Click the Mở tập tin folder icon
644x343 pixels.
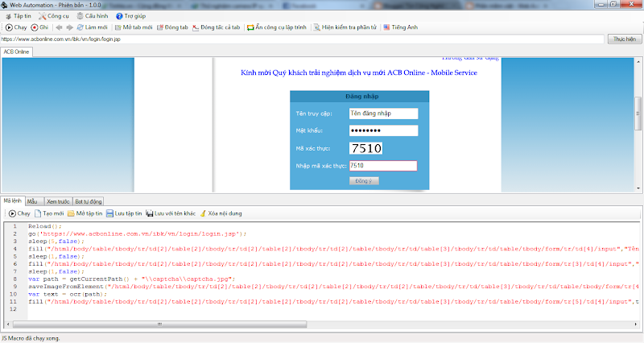71,213
